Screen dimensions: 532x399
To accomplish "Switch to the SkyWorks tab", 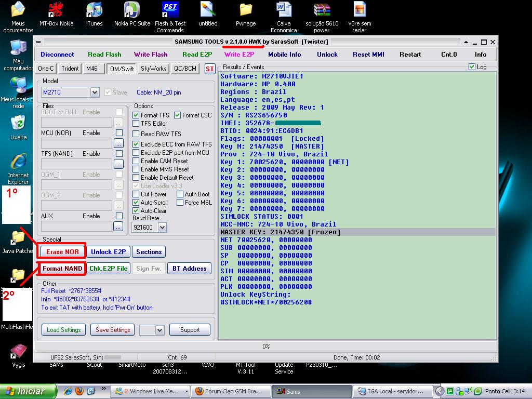I will 153,69.
